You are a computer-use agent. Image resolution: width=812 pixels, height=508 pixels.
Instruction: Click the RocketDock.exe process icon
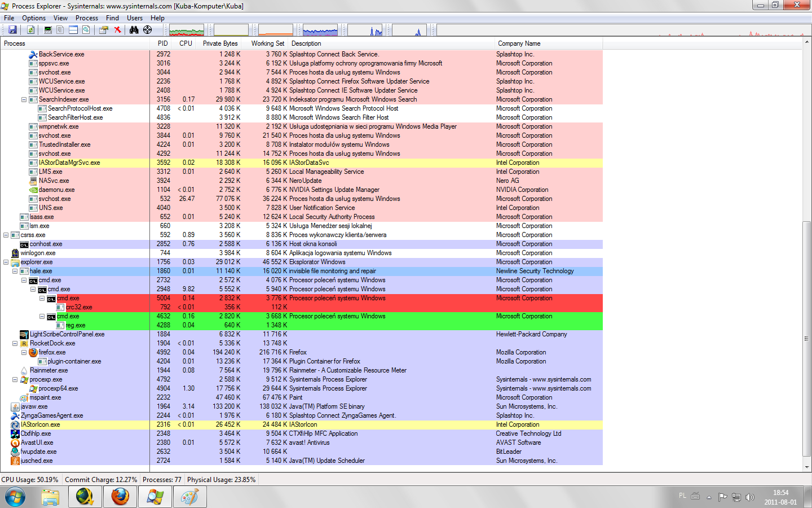point(24,343)
